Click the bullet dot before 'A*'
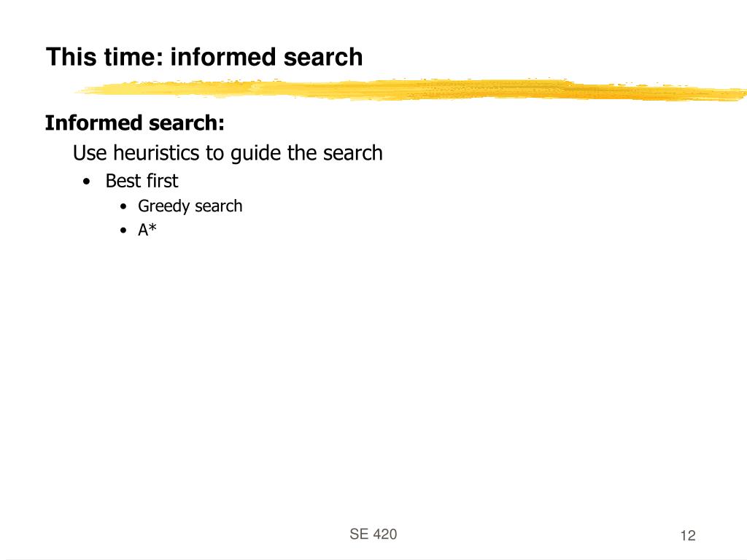747x560 pixels. pyautogui.click(x=123, y=231)
